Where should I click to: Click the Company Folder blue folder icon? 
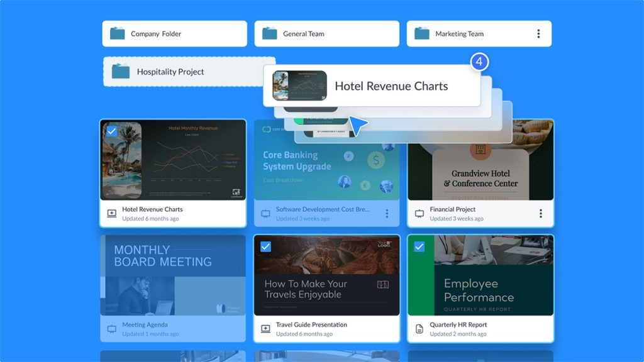(119, 33)
